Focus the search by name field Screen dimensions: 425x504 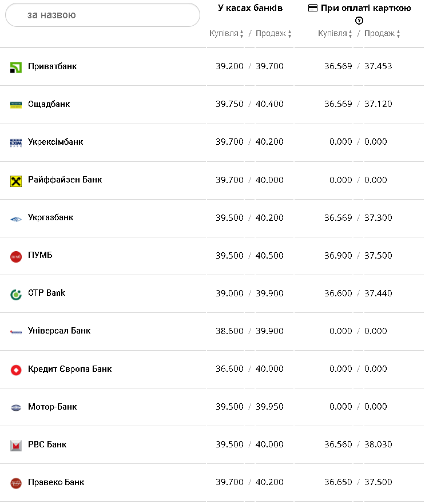pyautogui.click(x=103, y=15)
